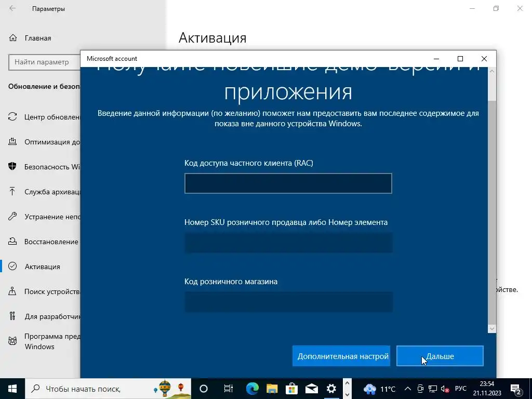Select Центр обновления menu text

click(x=52, y=117)
